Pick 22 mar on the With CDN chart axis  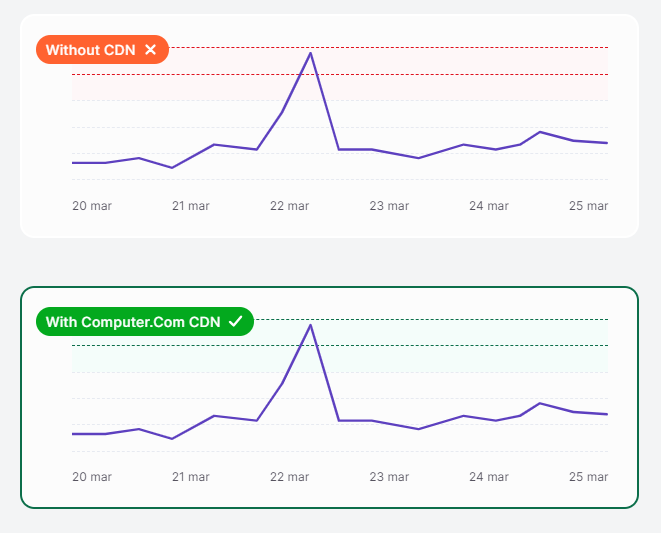(290, 477)
